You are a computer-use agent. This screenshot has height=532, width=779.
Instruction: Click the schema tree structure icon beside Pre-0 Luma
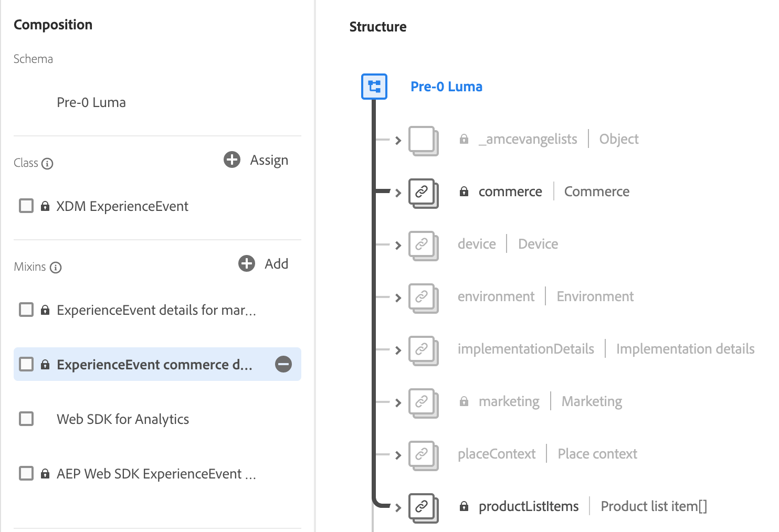(374, 87)
